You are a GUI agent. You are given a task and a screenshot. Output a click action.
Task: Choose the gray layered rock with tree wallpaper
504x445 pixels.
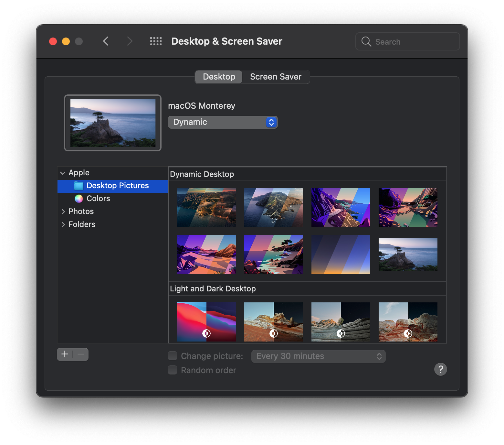pyautogui.click(x=341, y=322)
